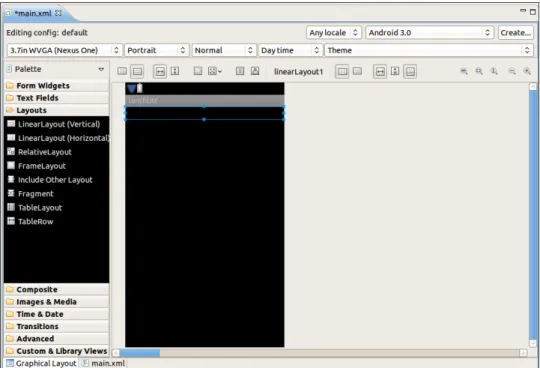This screenshot has height=368, width=540.
Task: Switch to the main.xml source tab
Action: pos(104,363)
